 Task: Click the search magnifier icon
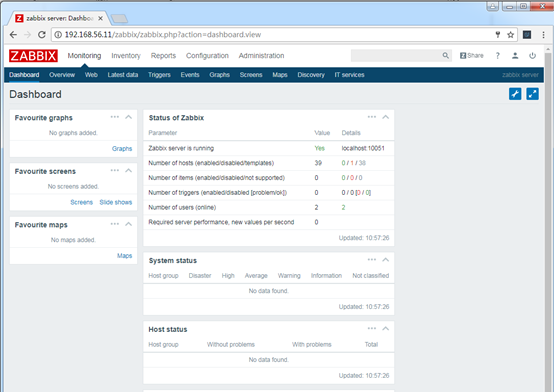click(446, 55)
